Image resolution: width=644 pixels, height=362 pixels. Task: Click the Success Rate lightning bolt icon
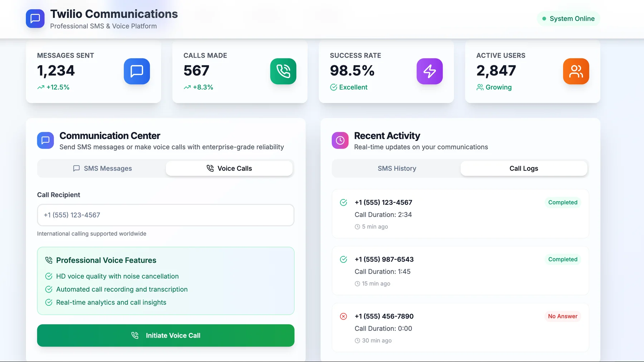click(x=429, y=71)
